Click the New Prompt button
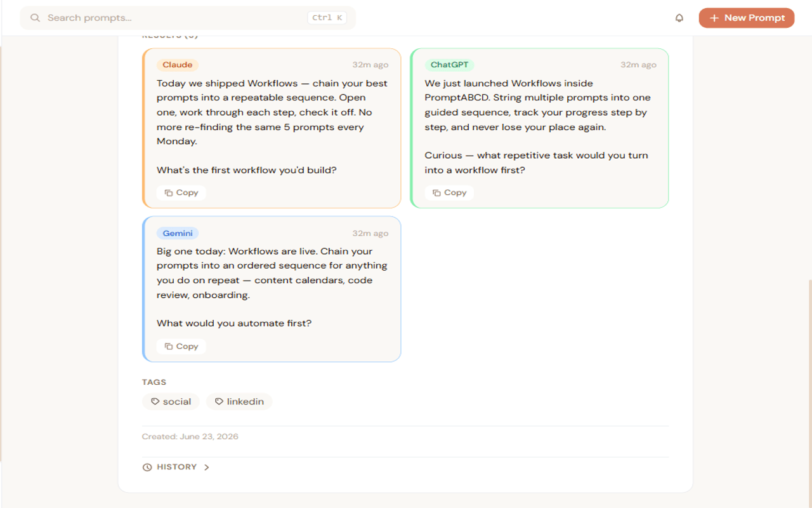 point(747,18)
